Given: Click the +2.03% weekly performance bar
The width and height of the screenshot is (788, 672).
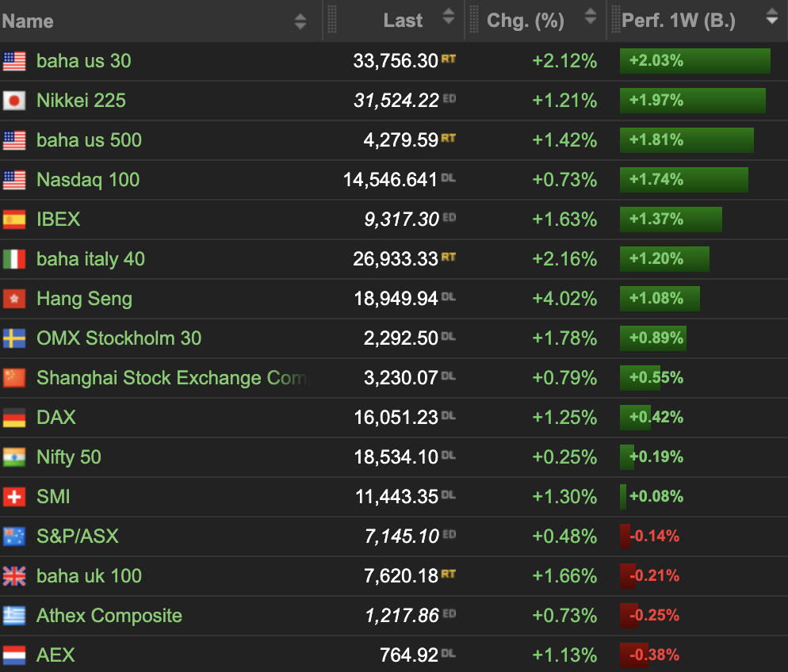Looking at the screenshot, I should (x=695, y=61).
